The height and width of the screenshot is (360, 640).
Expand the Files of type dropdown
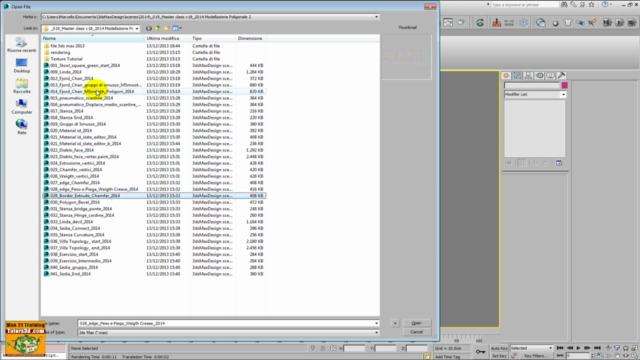click(376, 333)
